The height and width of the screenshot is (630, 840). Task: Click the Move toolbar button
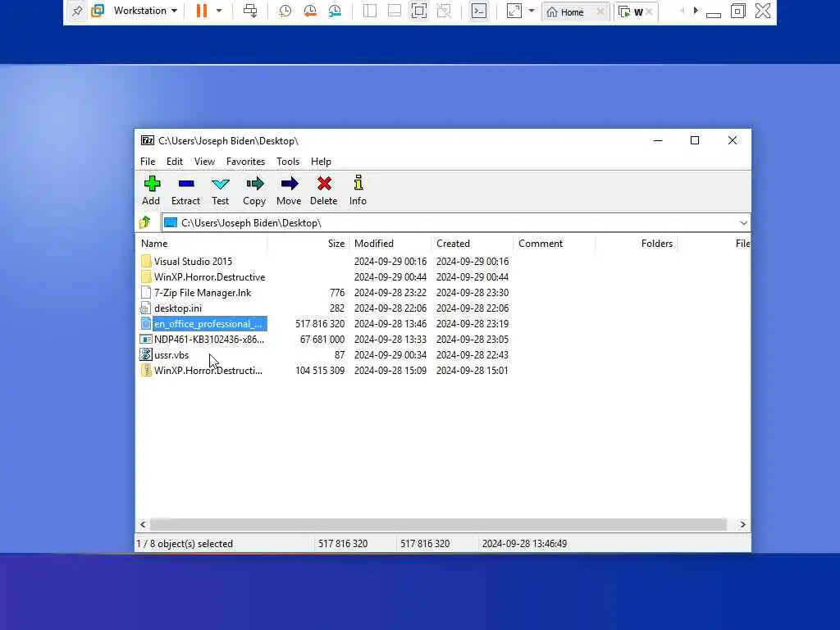(289, 190)
